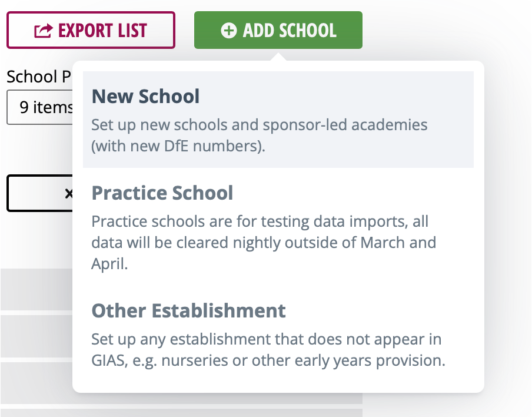
Task: Click the 'School P…' filter label
Action: [39, 77]
